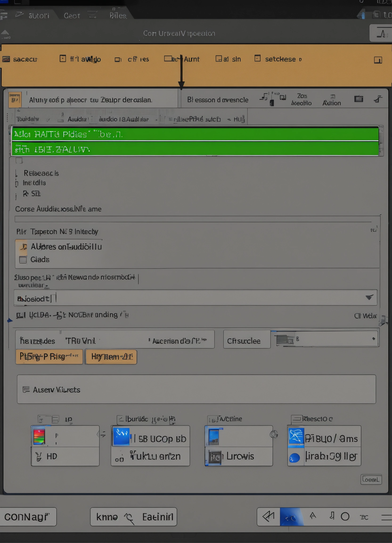Select the green HAITU Pidies row
392x543 pixels.
[x=195, y=134]
